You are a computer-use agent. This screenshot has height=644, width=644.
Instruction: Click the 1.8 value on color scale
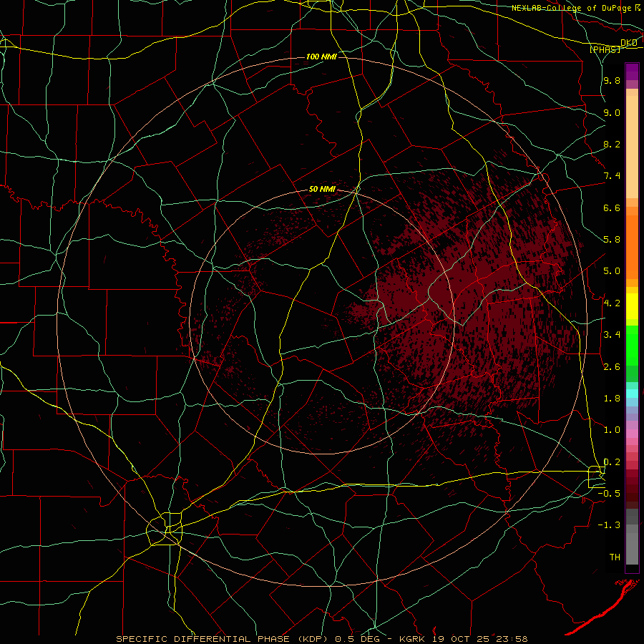(x=612, y=399)
